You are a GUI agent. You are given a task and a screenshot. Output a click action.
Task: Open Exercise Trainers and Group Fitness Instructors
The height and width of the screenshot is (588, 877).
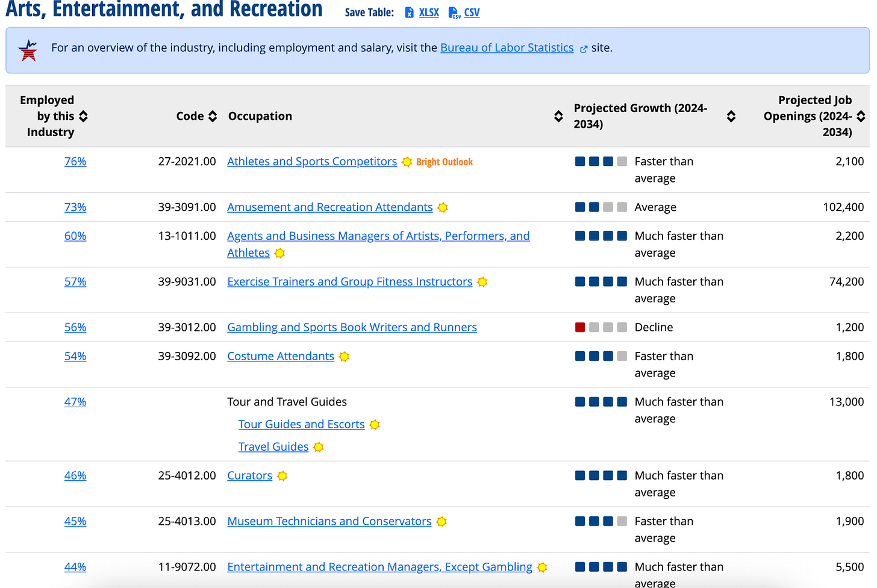point(350,282)
